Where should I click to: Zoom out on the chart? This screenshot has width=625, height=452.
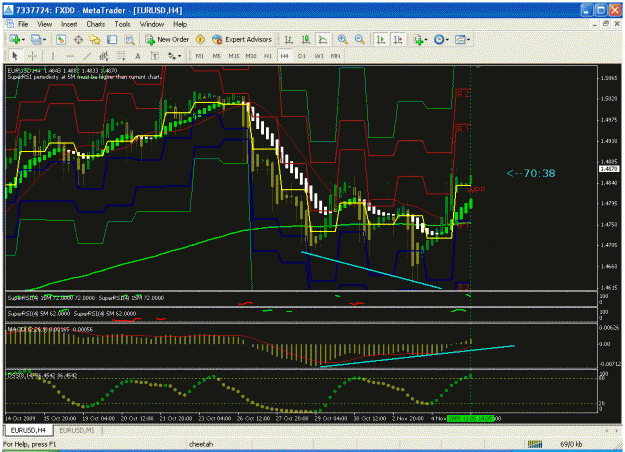coord(360,39)
